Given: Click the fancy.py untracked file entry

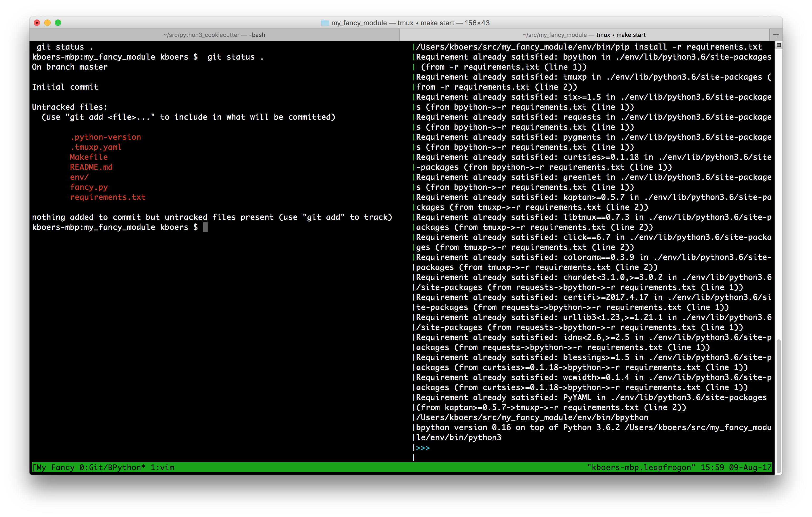Looking at the screenshot, I should coord(89,187).
